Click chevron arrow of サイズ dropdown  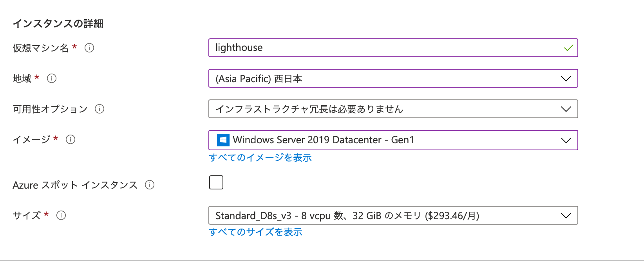tap(566, 216)
